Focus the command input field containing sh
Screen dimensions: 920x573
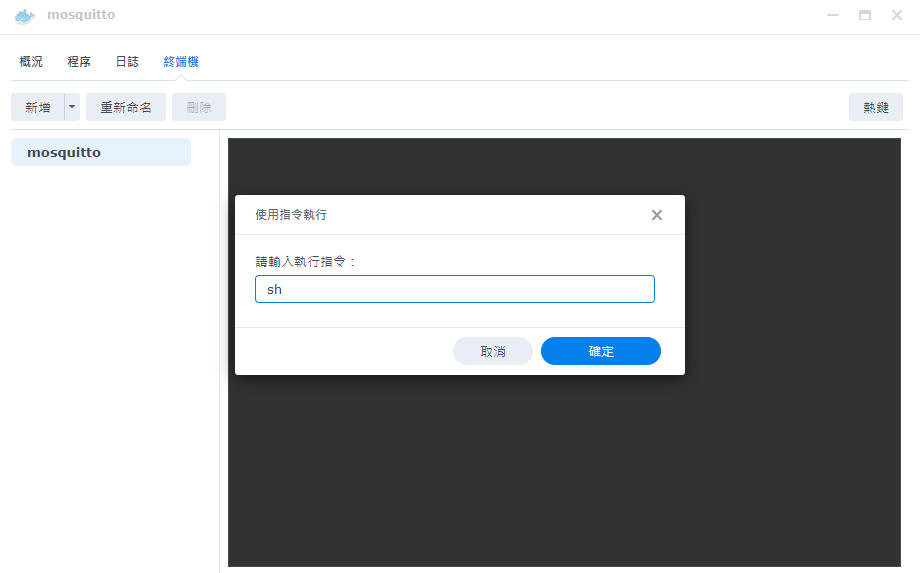pos(455,289)
